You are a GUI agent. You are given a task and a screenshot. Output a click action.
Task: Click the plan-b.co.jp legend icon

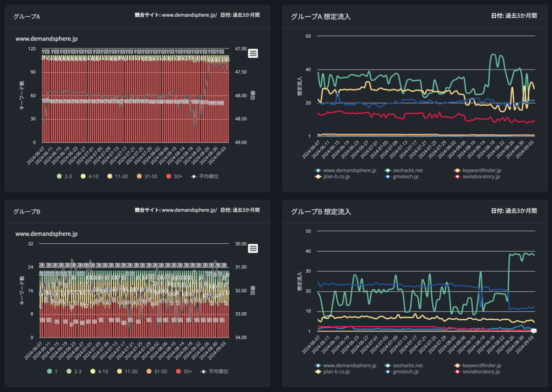(319, 177)
